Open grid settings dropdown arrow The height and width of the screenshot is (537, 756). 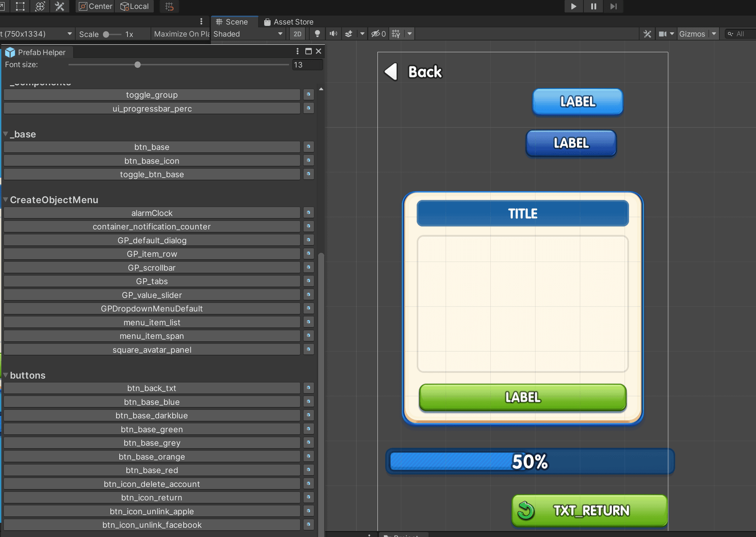409,34
